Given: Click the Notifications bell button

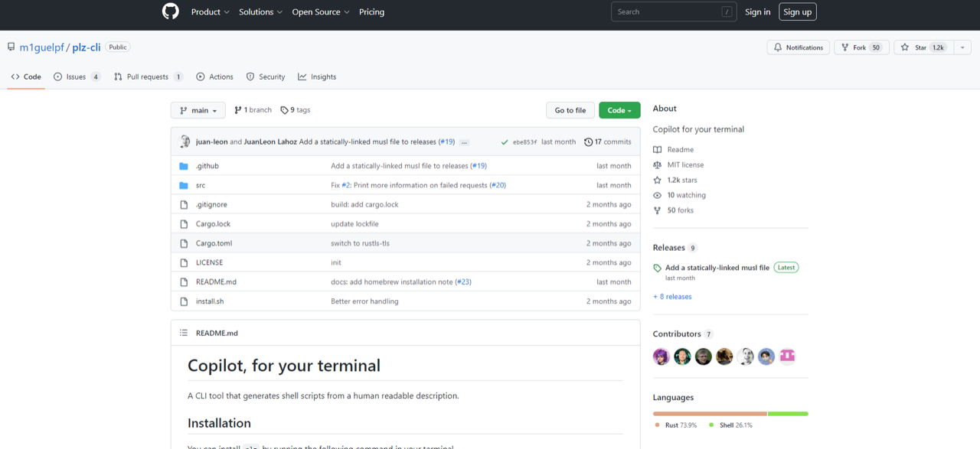Looking at the screenshot, I should point(798,47).
